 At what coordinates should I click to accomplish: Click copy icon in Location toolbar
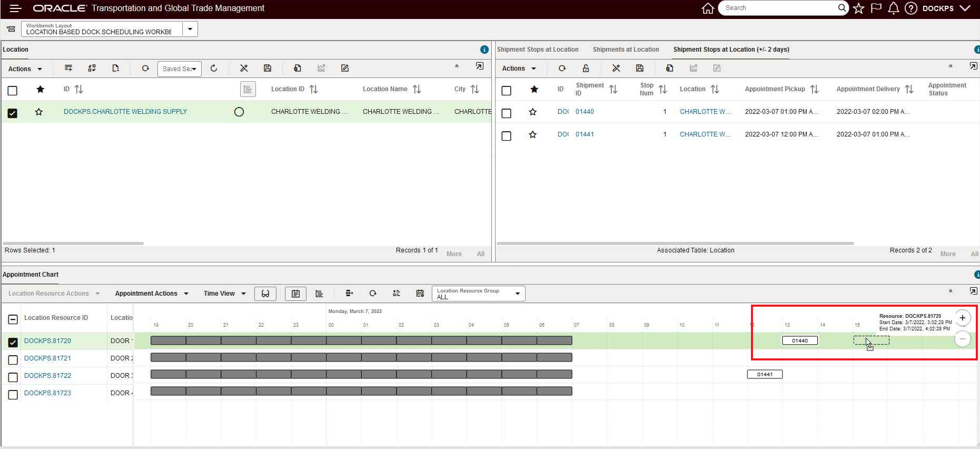click(x=298, y=68)
